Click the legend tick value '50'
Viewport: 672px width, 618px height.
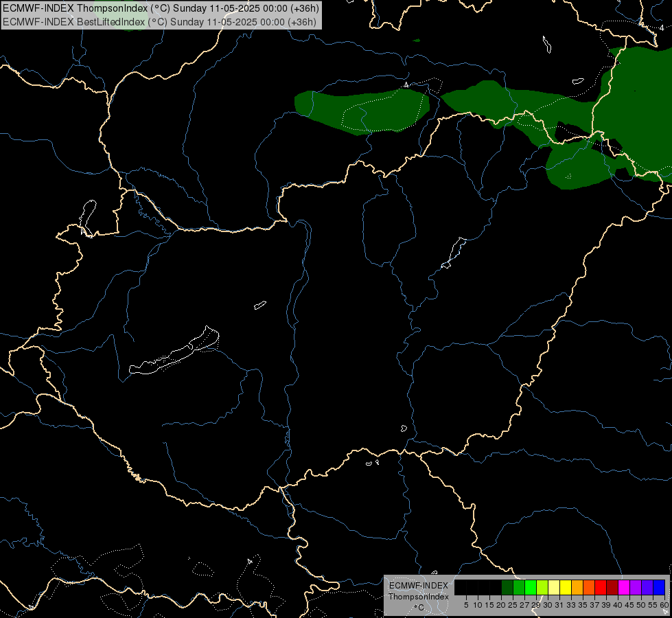click(641, 605)
